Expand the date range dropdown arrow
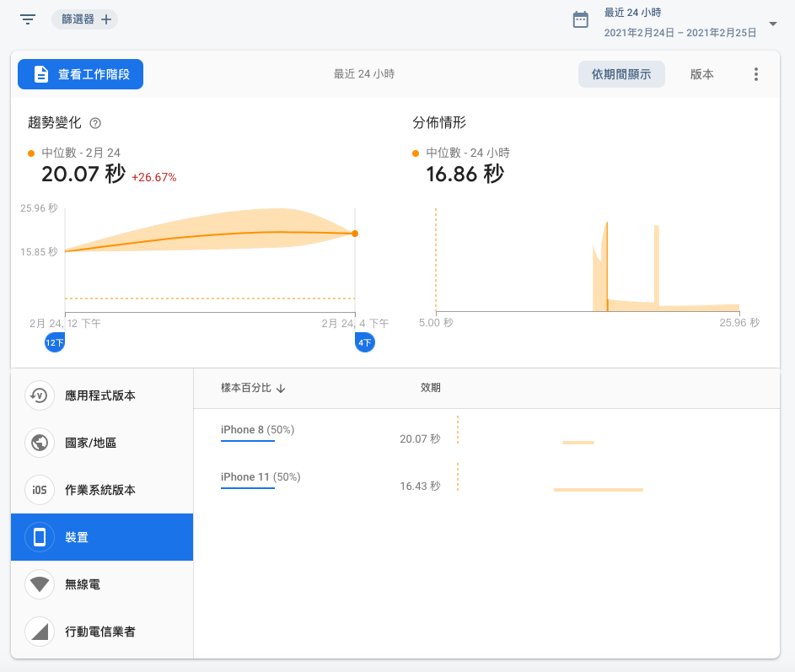This screenshot has width=795, height=672. (772, 24)
